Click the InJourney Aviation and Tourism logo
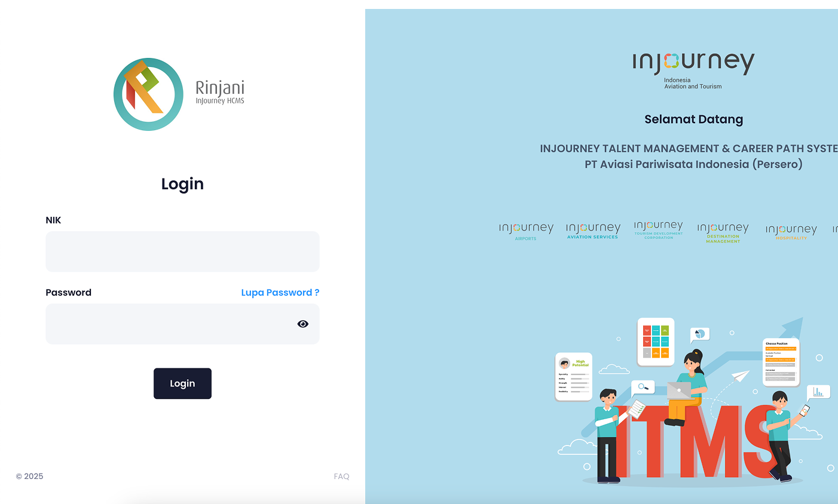The width and height of the screenshot is (838, 504). 693,70
